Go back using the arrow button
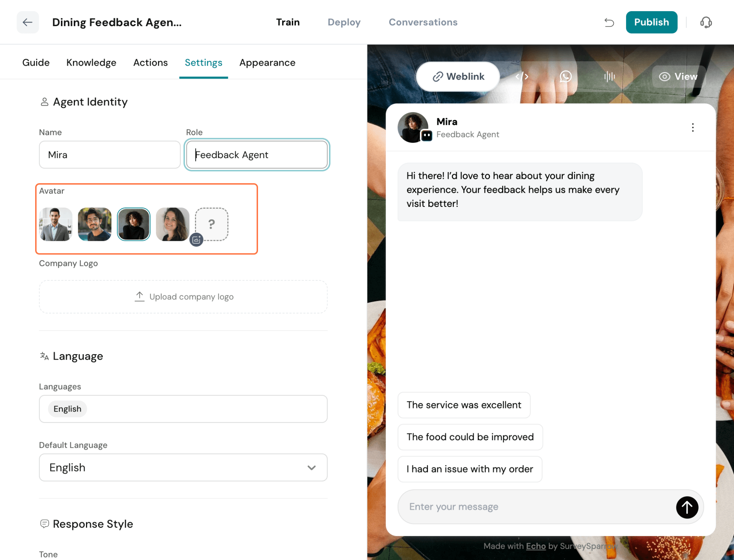734x560 pixels. point(28,22)
